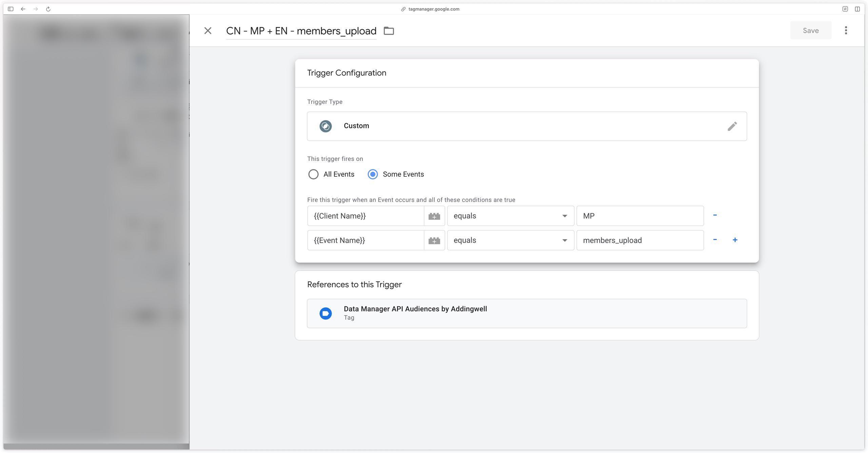The height and width of the screenshot is (453, 868).
Task: Click the {{Event Name}} variable field
Action: [x=366, y=240]
